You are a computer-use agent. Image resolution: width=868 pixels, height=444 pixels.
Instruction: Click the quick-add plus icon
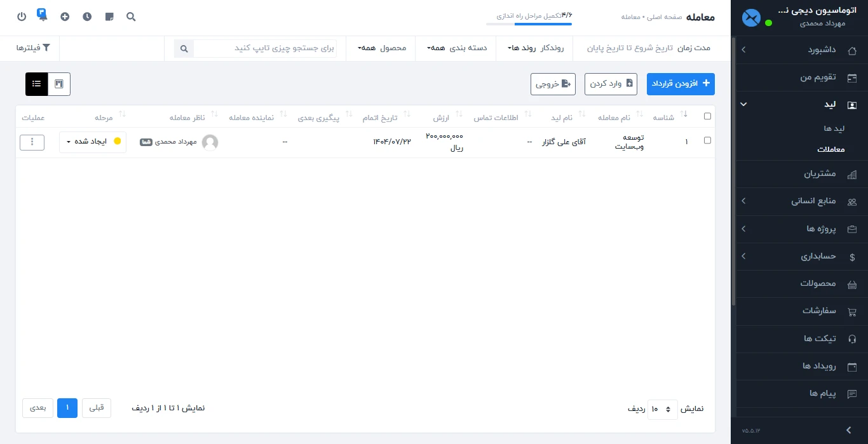[65, 17]
